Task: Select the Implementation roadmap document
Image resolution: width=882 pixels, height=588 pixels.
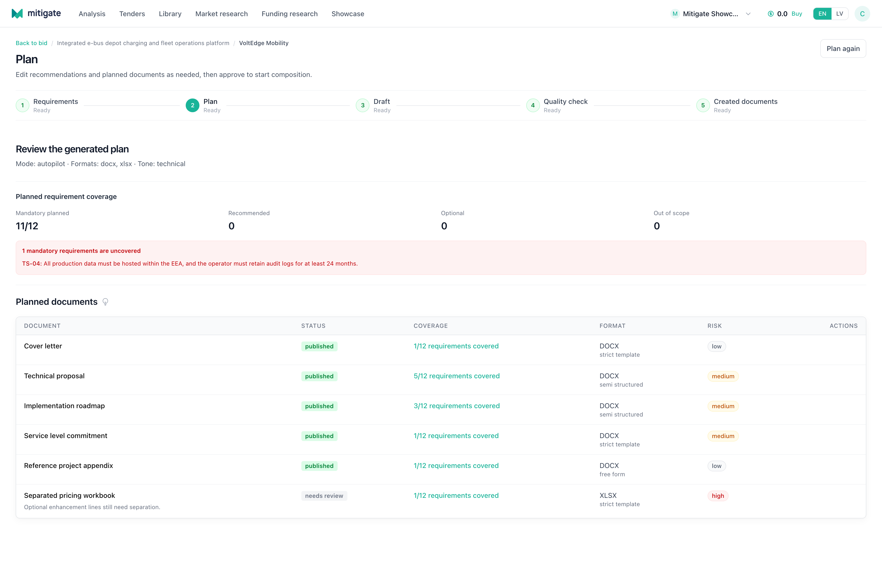Action: tap(64, 406)
